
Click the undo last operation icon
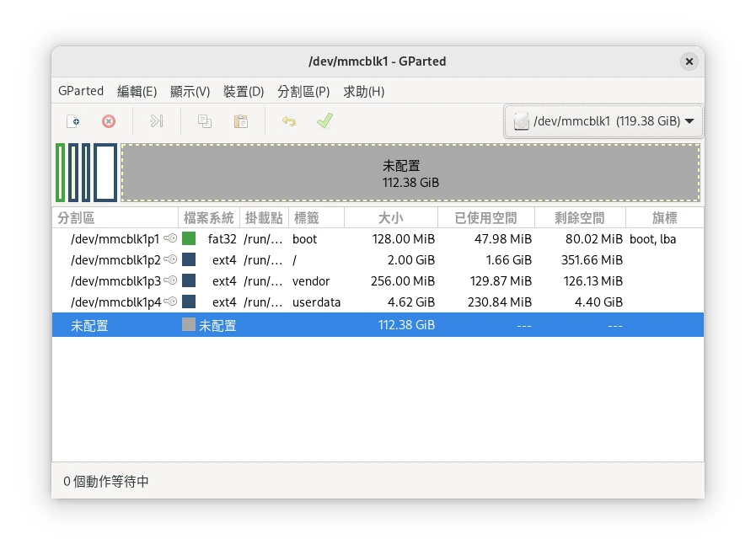pyautogui.click(x=289, y=121)
